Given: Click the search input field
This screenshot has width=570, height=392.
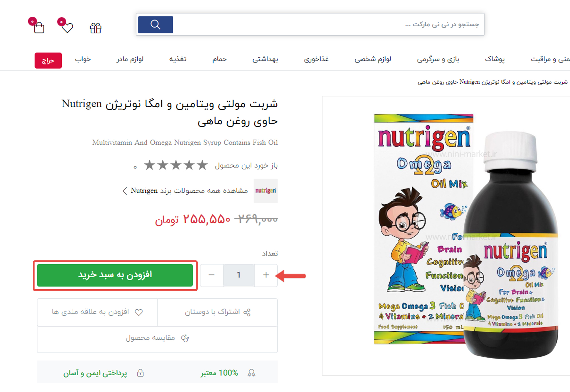Looking at the screenshot, I should 328,25.
